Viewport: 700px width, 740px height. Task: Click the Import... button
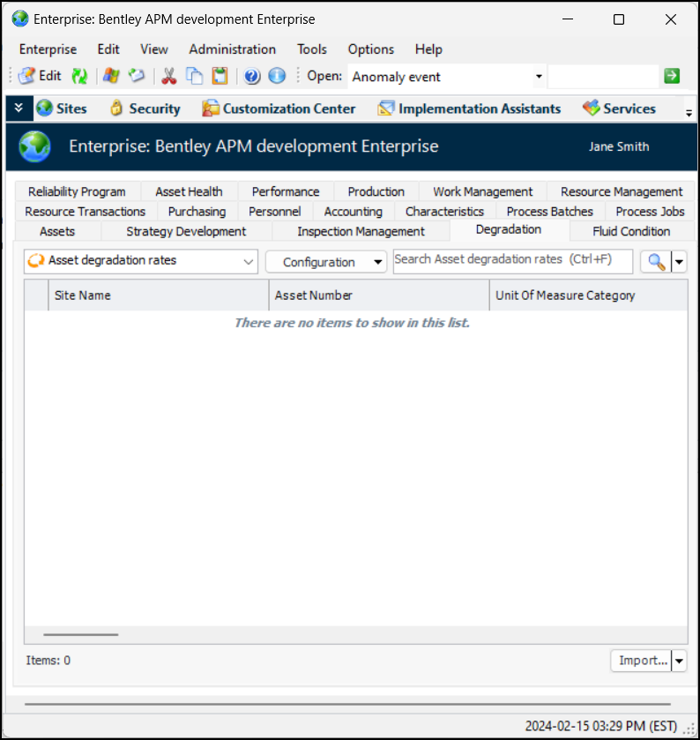click(642, 661)
